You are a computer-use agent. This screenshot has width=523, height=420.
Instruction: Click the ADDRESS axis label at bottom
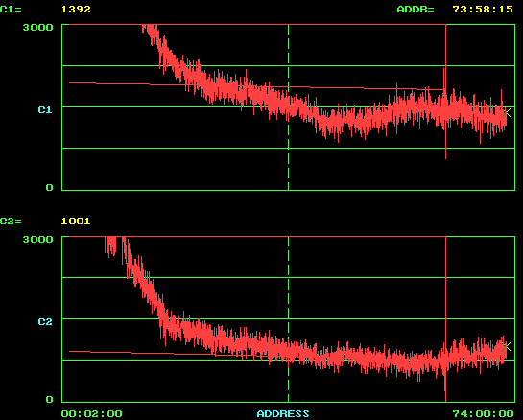click(283, 413)
